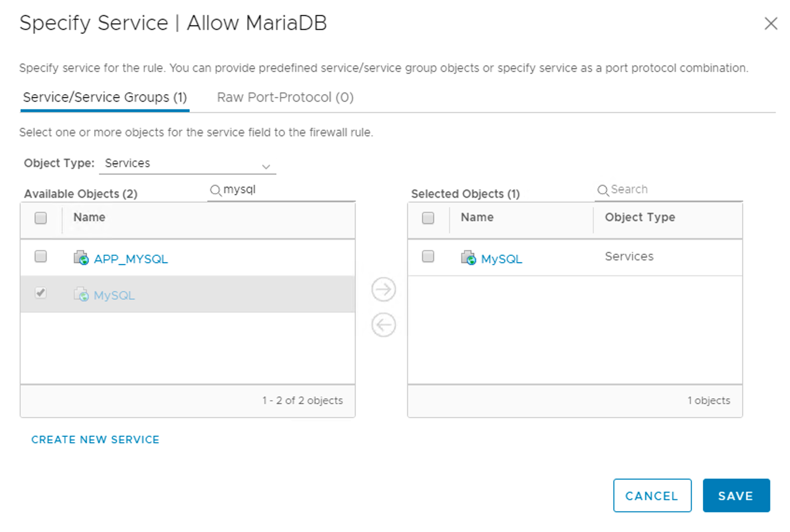Toggle select-all checkbox in Selected Objects header

click(428, 218)
